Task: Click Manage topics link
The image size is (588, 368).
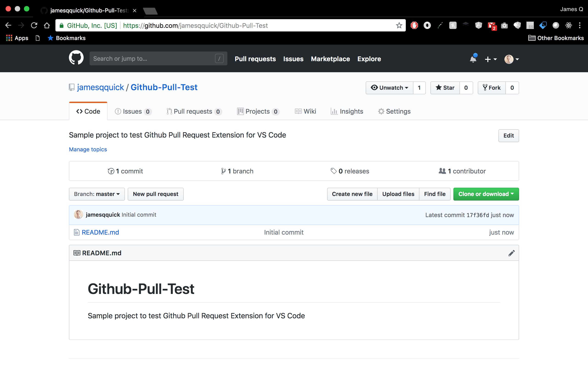Action: tap(88, 149)
